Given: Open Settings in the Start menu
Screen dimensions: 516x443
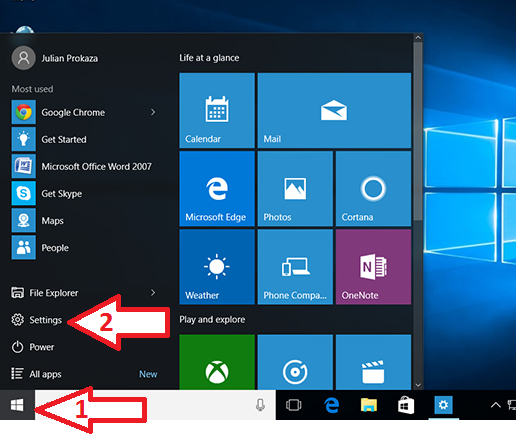Looking at the screenshot, I should tap(37, 320).
